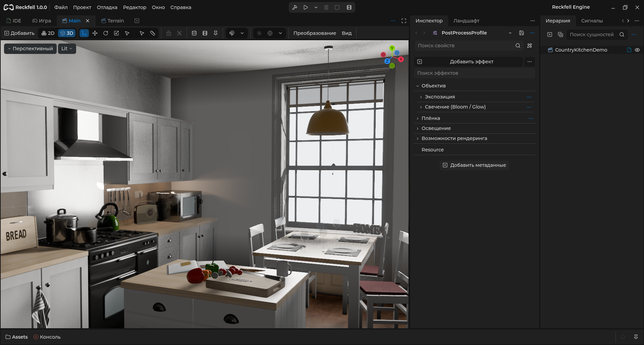Switch viewport to 3D mode
This screenshot has width=644, height=345.
pyautogui.click(x=67, y=33)
